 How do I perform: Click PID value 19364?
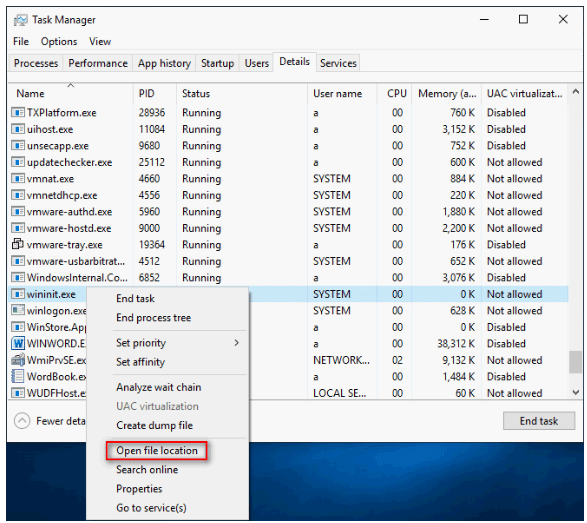[152, 244]
